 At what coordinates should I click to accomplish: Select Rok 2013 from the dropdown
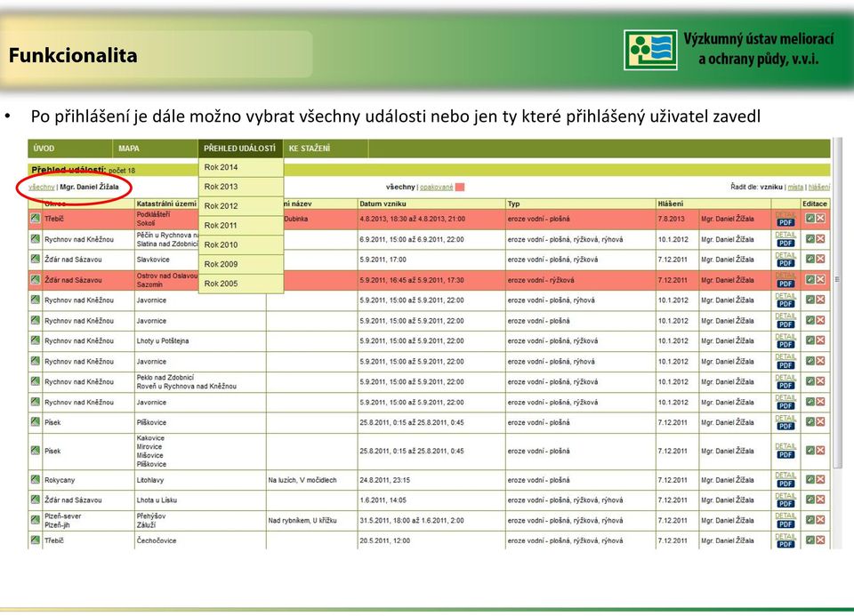pyautogui.click(x=241, y=187)
